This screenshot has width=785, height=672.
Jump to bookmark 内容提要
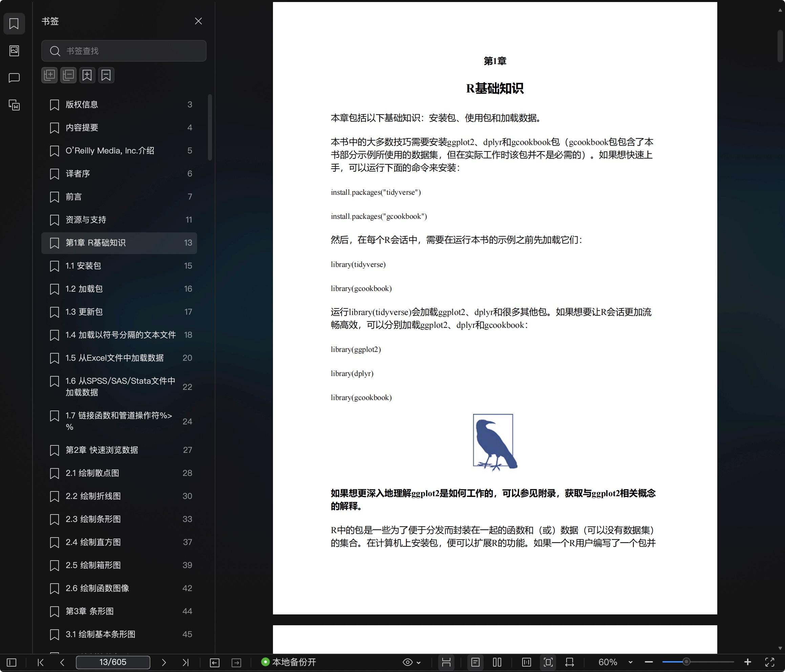pyautogui.click(x=119, y=128)
